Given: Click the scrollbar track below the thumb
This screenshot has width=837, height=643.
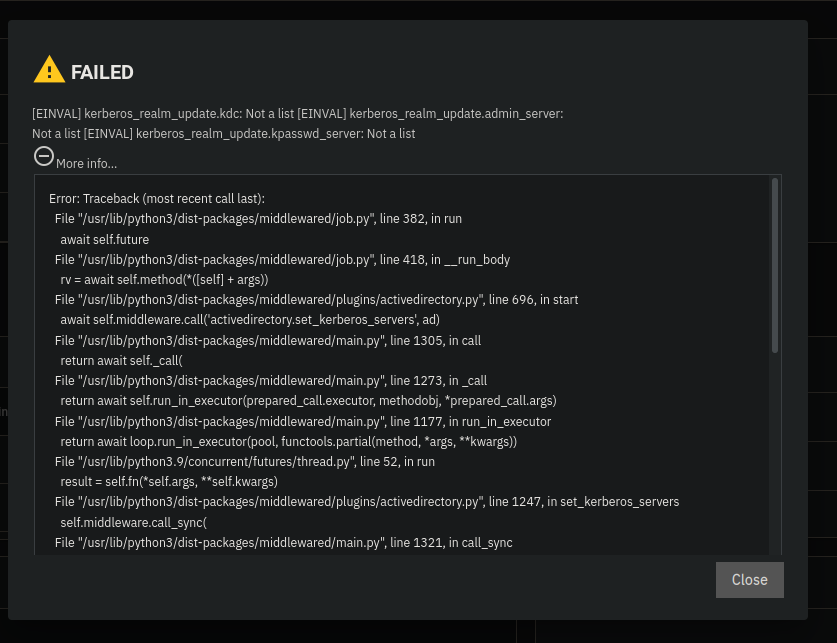Looking at the screenshot, I should 775,454.
